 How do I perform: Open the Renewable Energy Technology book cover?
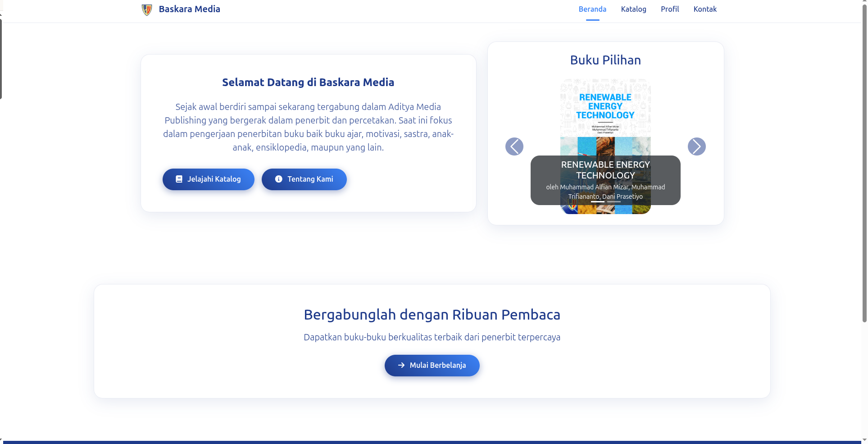[x=605, y=113]
